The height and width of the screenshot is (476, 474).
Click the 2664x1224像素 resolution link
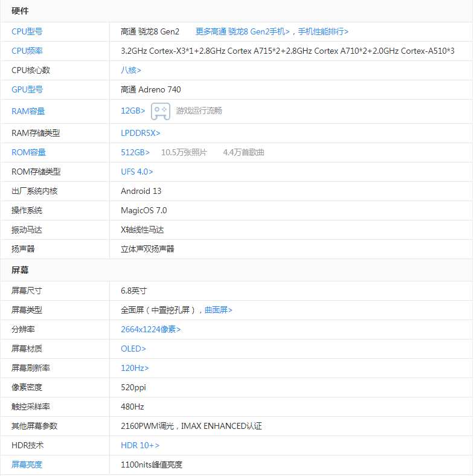(x=151, y=330)
